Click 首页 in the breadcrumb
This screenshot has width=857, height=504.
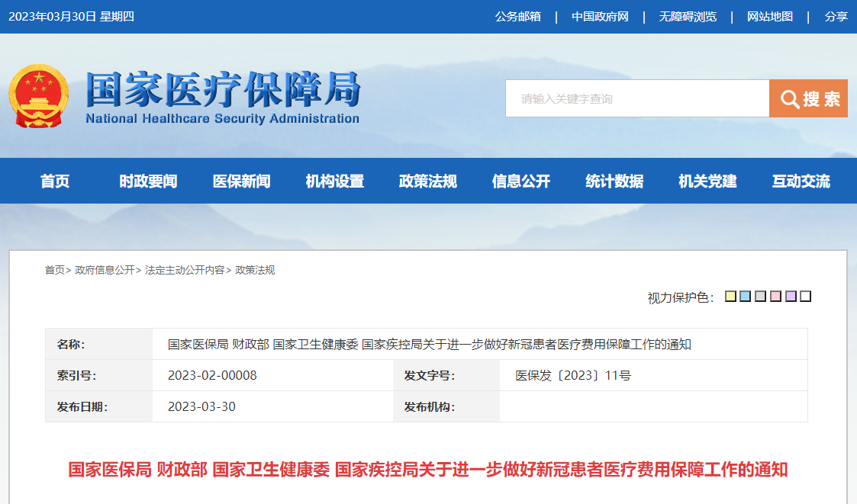[x=55, y=270]
